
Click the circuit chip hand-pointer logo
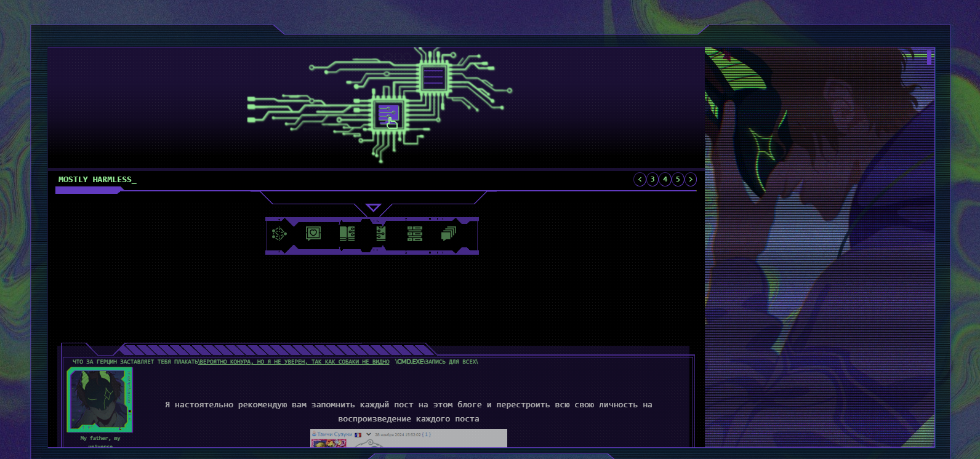click(388, 114)
